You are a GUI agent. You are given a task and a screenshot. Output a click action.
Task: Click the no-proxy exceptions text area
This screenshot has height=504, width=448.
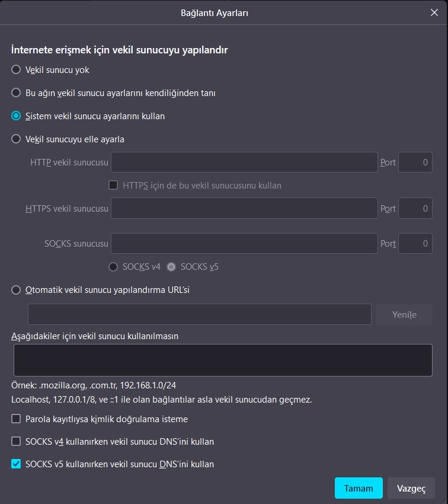223,360
